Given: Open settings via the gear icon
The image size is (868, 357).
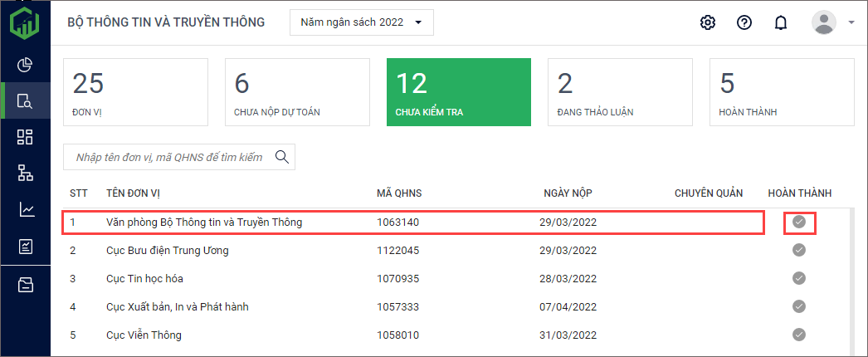Looking at the screenshot, I should pyautogui.click(x=707, y=22).
